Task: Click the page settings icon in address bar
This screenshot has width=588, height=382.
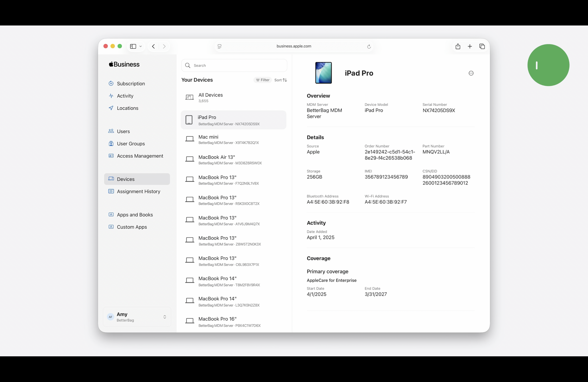Action: pyautogui.click(x=219, y=46)
